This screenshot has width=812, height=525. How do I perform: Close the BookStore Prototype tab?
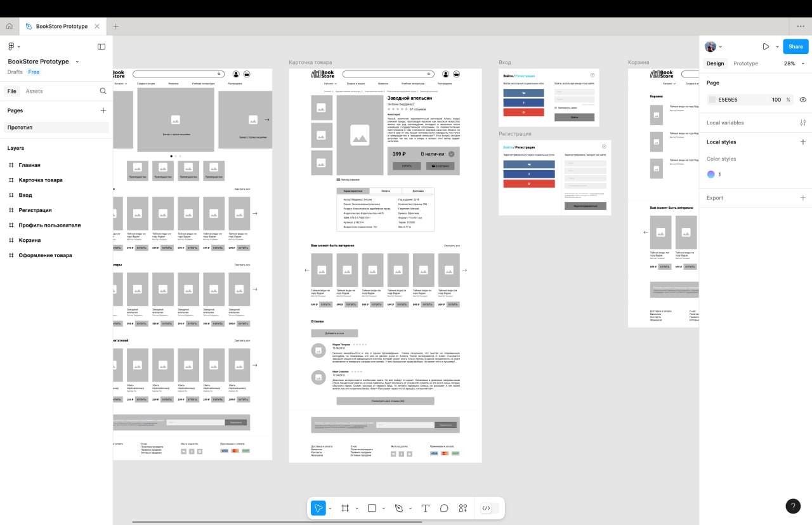97,26
